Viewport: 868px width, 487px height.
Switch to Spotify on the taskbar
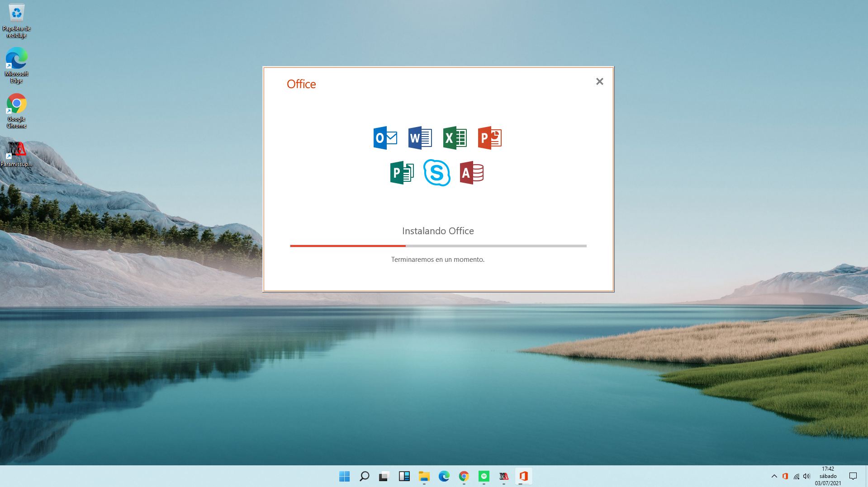[x=484, y=476]
